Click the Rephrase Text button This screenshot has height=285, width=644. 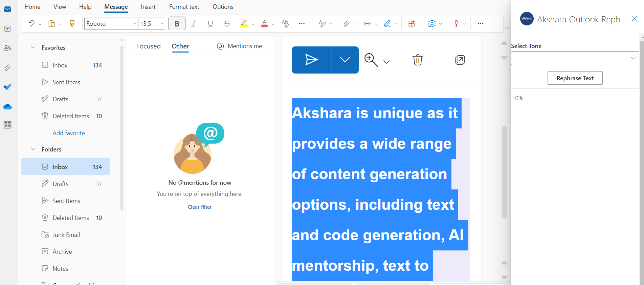click(x=575, y=78)
